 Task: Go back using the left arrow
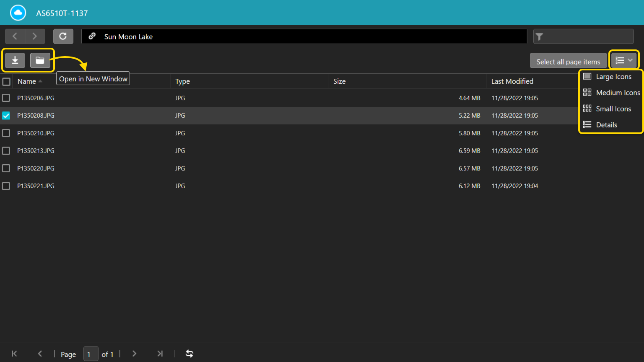15,36
